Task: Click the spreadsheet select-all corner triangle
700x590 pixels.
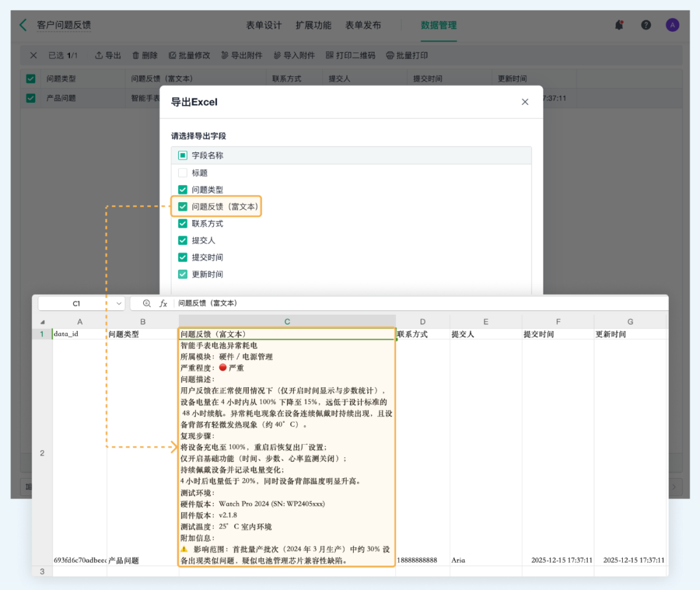Action: (x=42, y=322)
